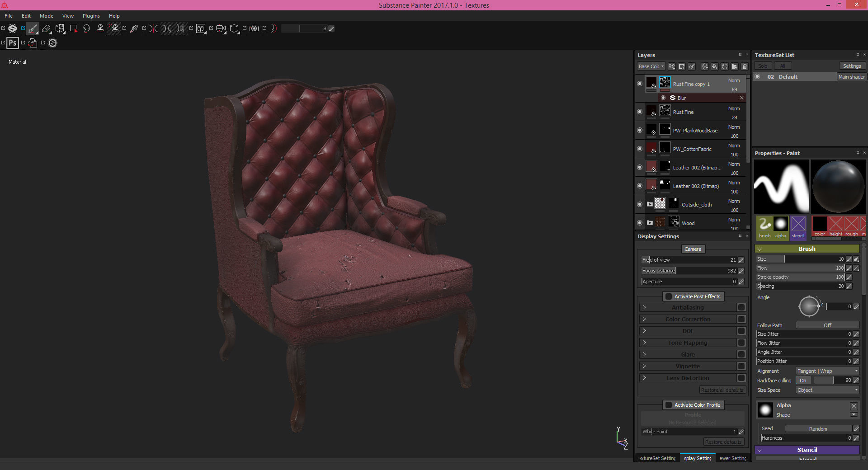
Task: Open the File menu
Action: 9,16
